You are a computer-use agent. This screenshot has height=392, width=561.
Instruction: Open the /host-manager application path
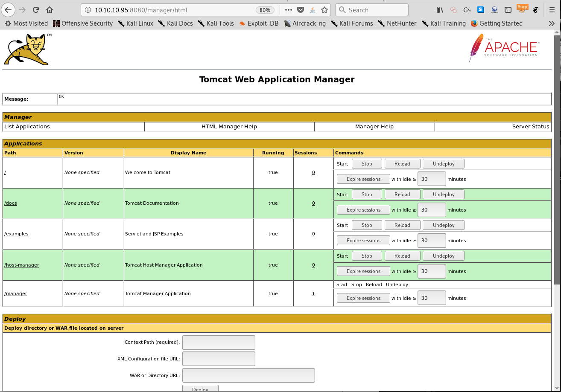pos(21,265)
